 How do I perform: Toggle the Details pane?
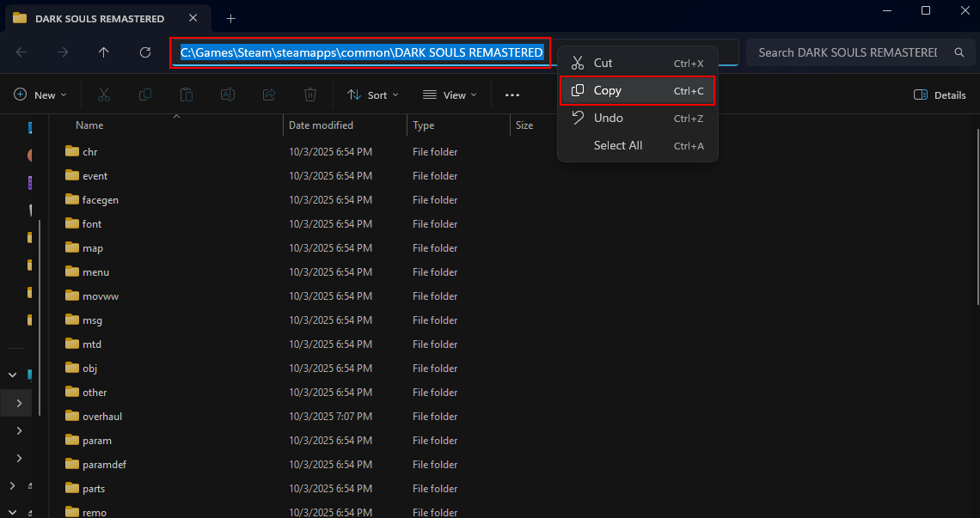tap(940, 95)
